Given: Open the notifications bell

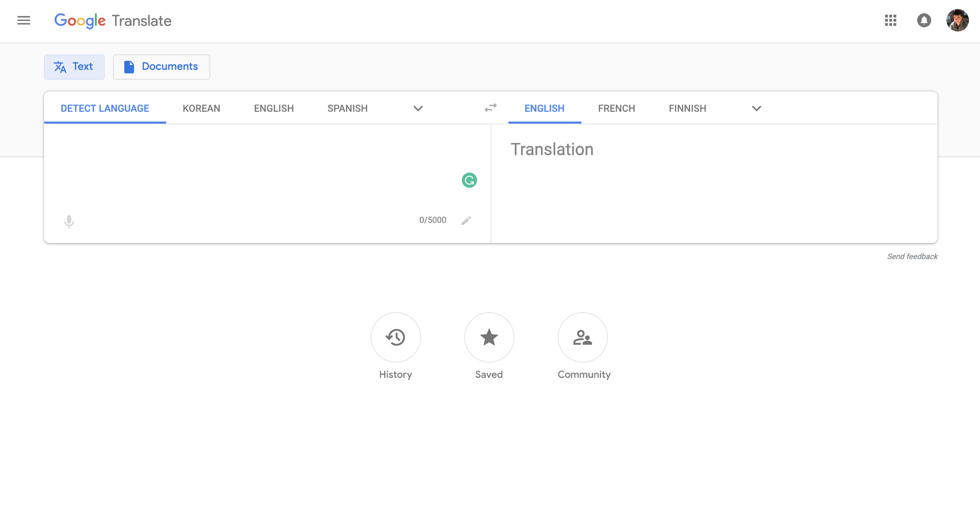Looking at the screenshot, I should pos(924,20).
